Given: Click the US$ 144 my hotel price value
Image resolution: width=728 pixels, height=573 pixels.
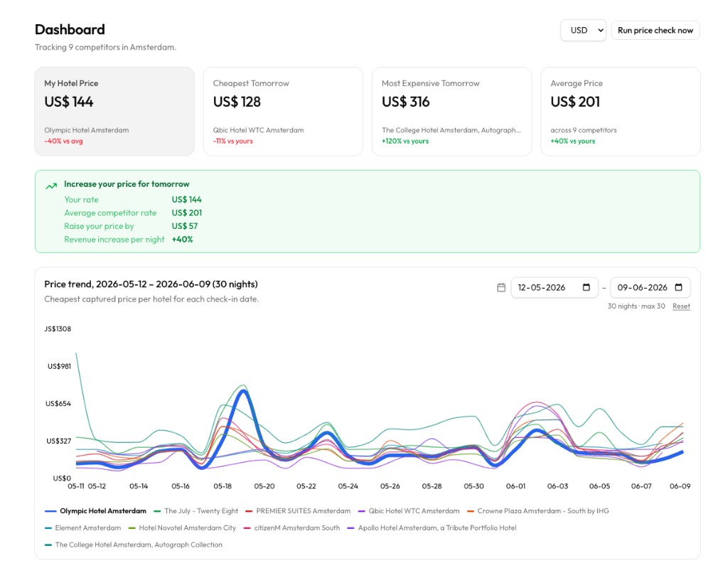Looking at the screenshot, I should 69,102.
